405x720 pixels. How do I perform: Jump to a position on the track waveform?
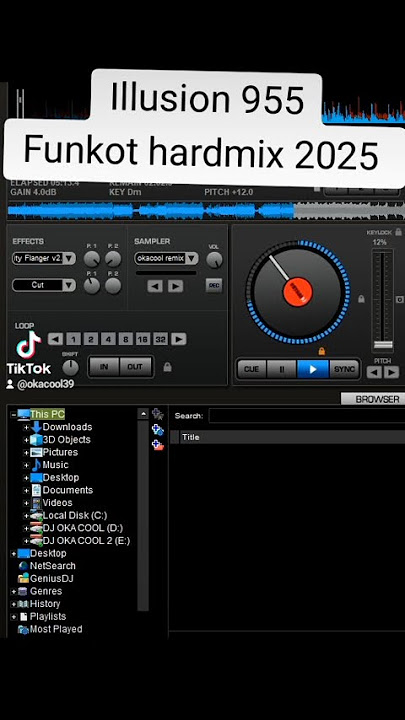pos(206,211)
